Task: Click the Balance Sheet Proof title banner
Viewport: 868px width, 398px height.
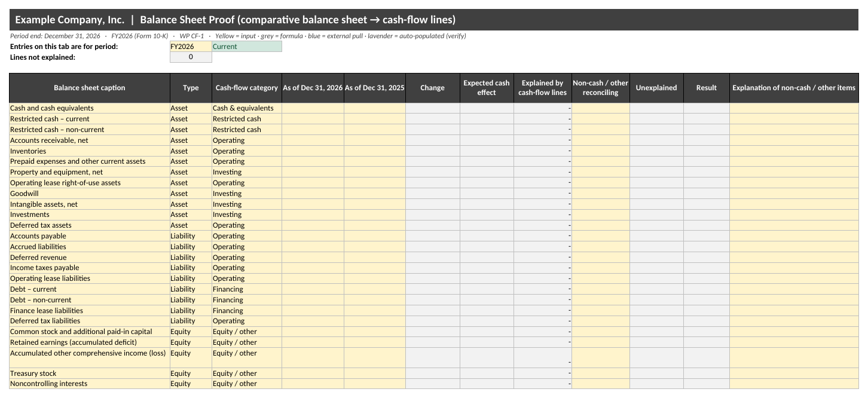Action: [x=433, y=20]
